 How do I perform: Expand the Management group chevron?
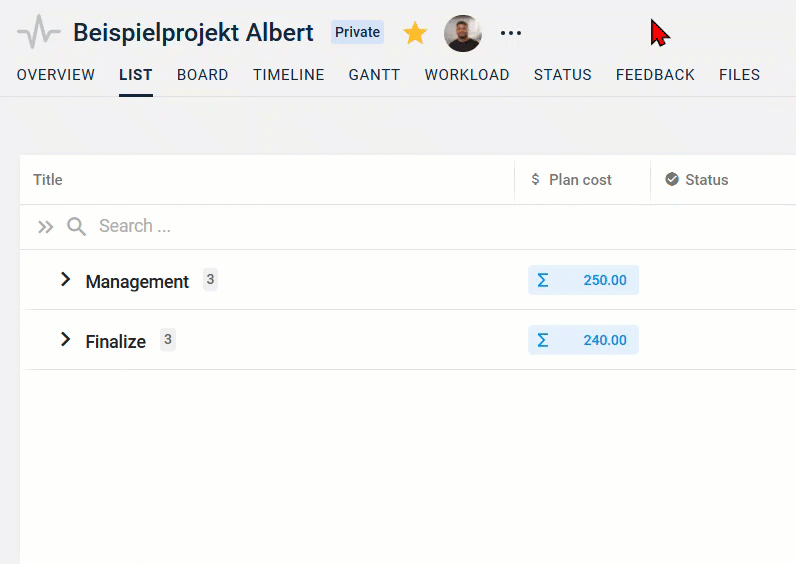[x=65, y=279]
